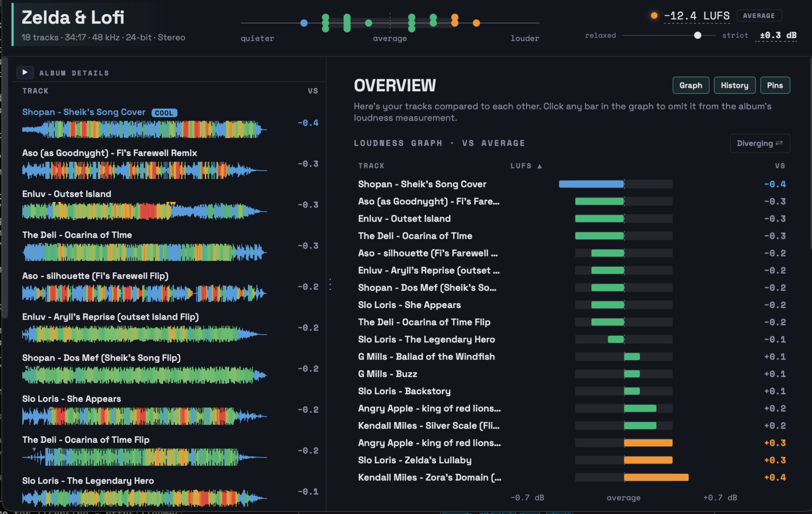
Task: Click the Shopan - Sheik's Song Cover blue bar
Action: click(591, 184)
